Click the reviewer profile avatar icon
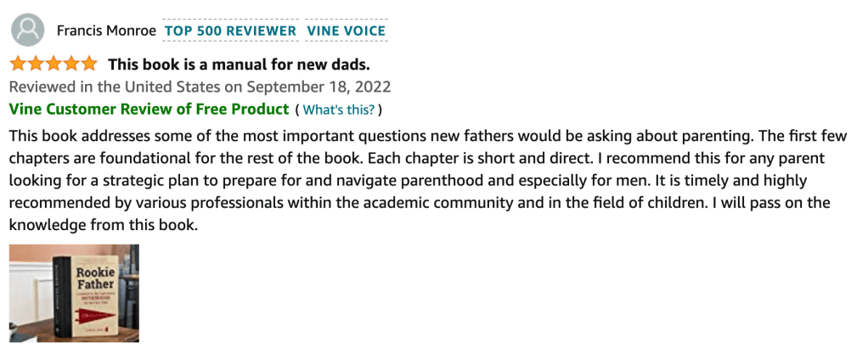868x349 pixels. coord(27,31)
